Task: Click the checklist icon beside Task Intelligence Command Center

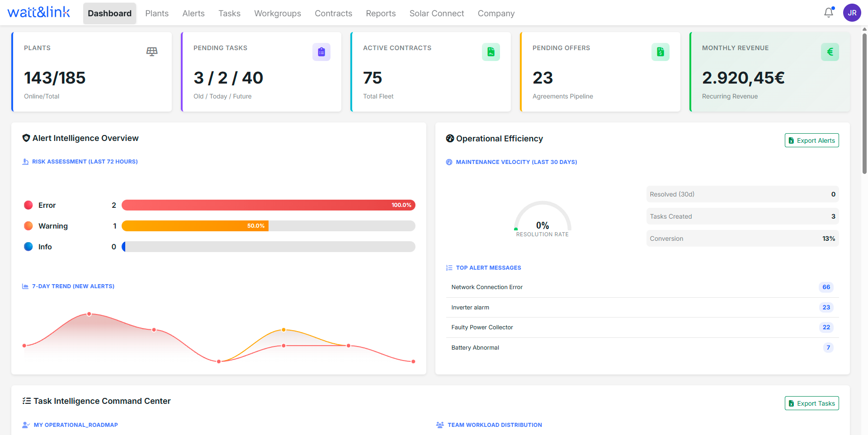Action: coord(26,400)
